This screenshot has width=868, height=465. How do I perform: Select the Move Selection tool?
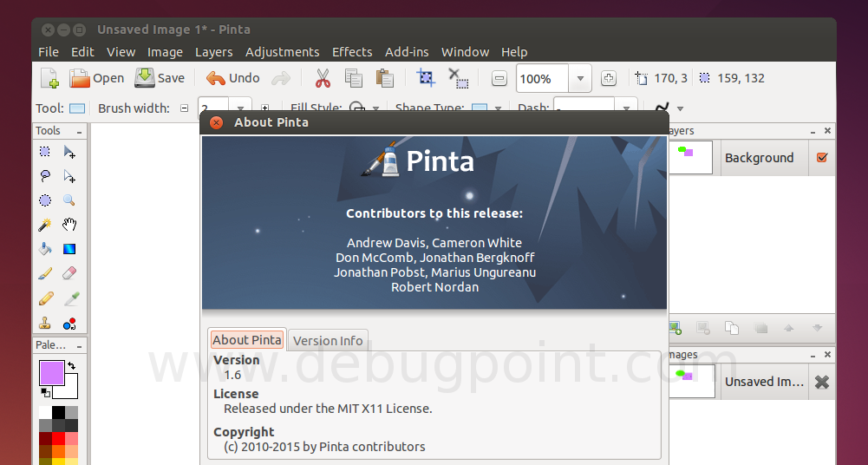[x=69, y=176]
